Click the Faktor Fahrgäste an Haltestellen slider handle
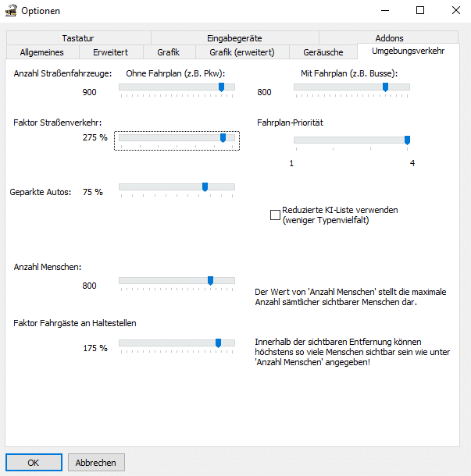This screenshot has height=476, width=471. [x=218, y=343]
